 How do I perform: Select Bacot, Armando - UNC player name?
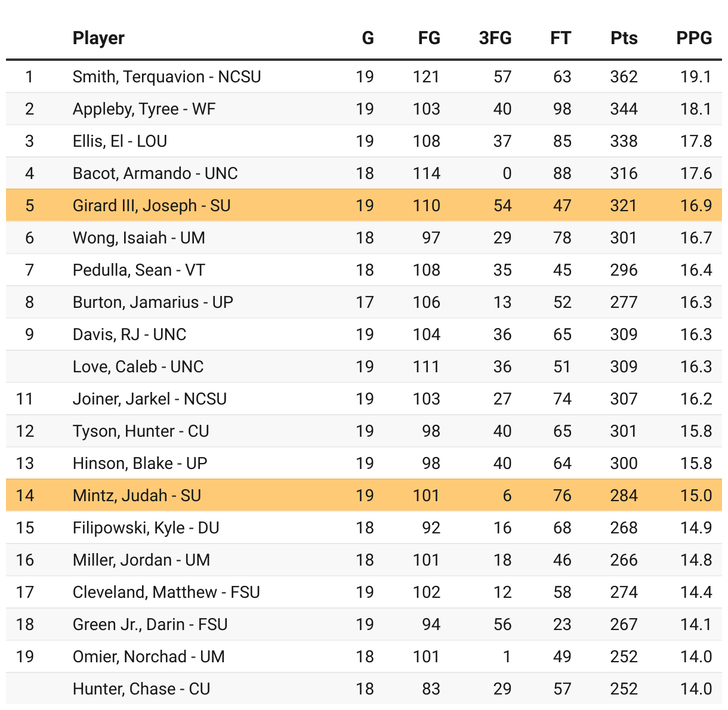pos(155,174)
